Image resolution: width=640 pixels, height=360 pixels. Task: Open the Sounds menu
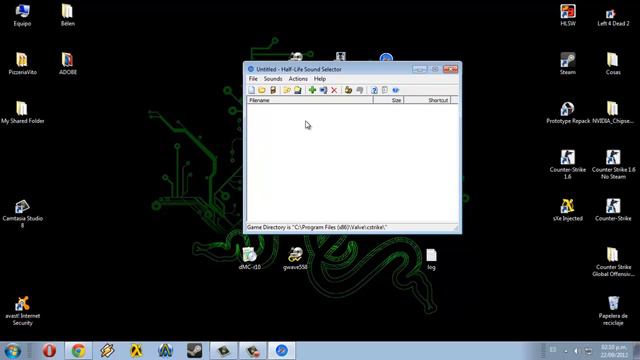coord(273,79)
